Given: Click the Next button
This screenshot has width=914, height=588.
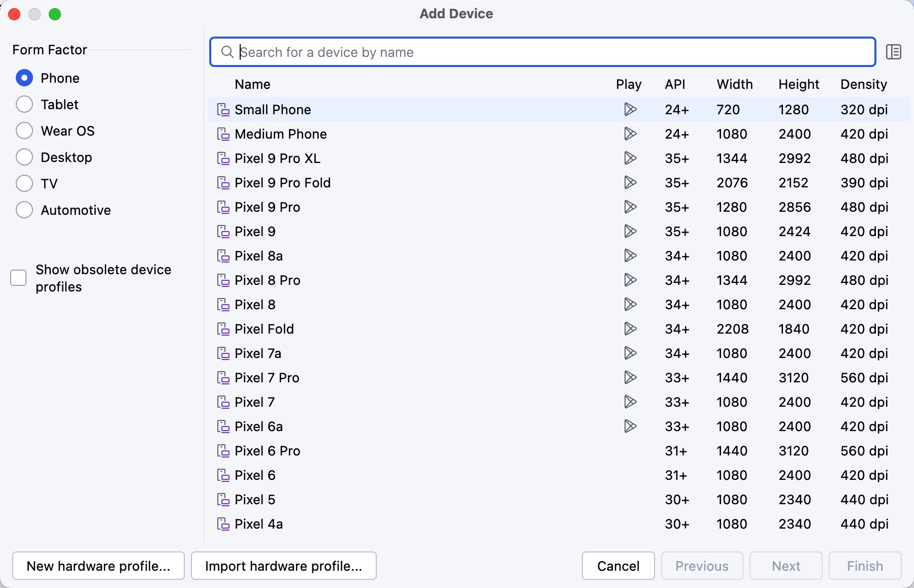Looking at the screenshot, I should pyautogui.click(x=786, y=566).
